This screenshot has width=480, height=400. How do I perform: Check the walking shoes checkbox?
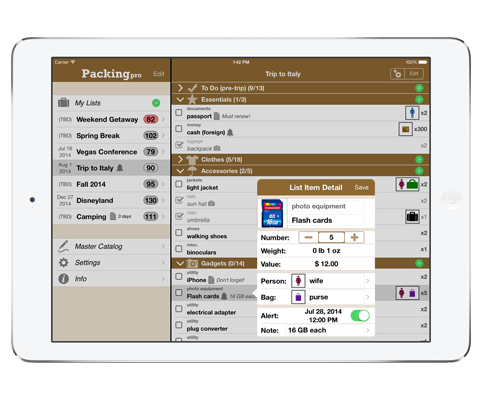179,232
